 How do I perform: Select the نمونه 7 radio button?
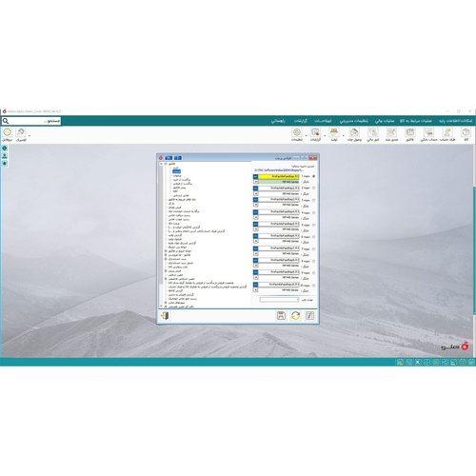pyautogui.click(x=314, y=248)
